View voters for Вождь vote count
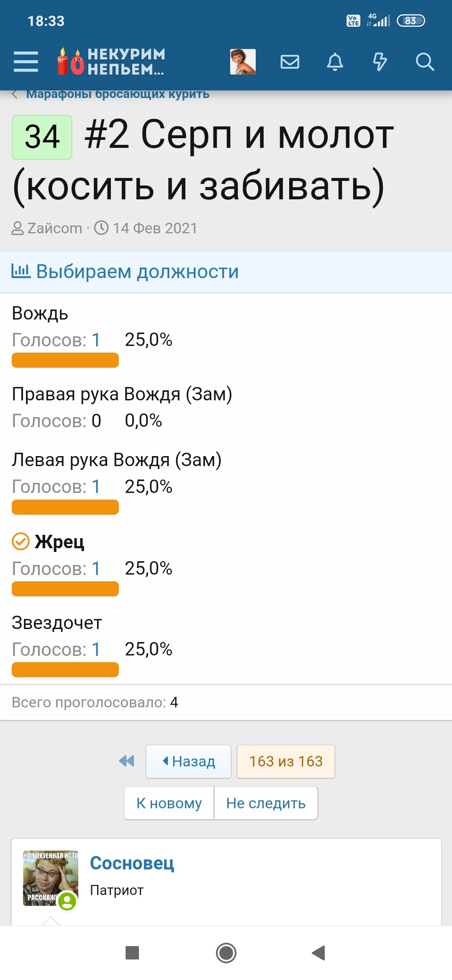452x980 pixels. coord(96,340)
